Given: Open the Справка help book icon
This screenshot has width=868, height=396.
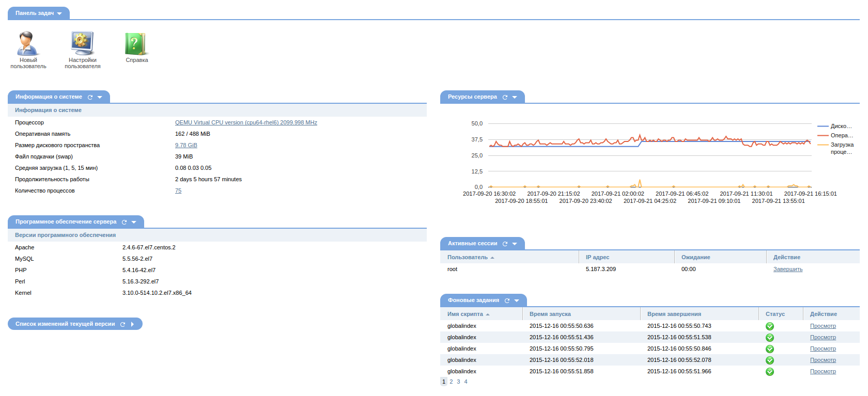Looking at the screenshot, I should [136, 44].
